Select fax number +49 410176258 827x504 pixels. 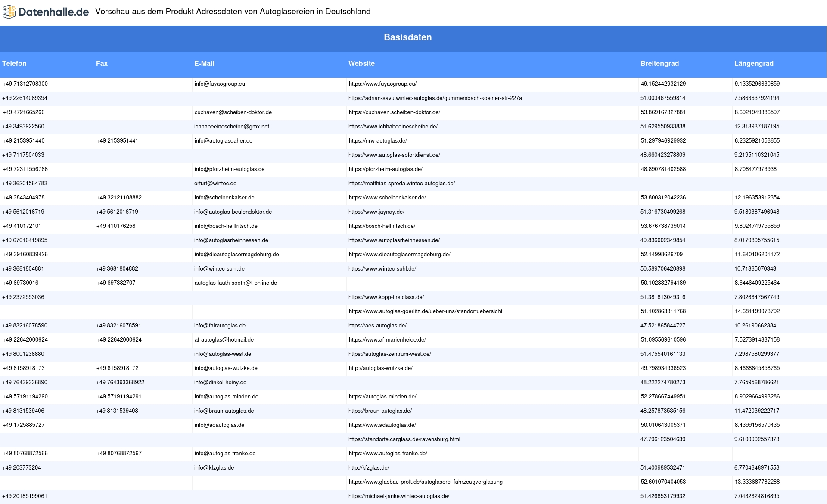click(x=116, y=226)
